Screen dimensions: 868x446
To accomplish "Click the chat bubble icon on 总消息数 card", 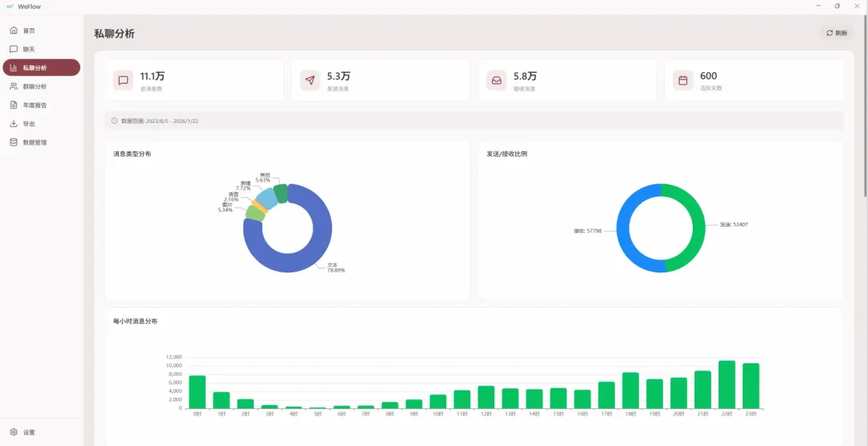I will click(124, 80).
